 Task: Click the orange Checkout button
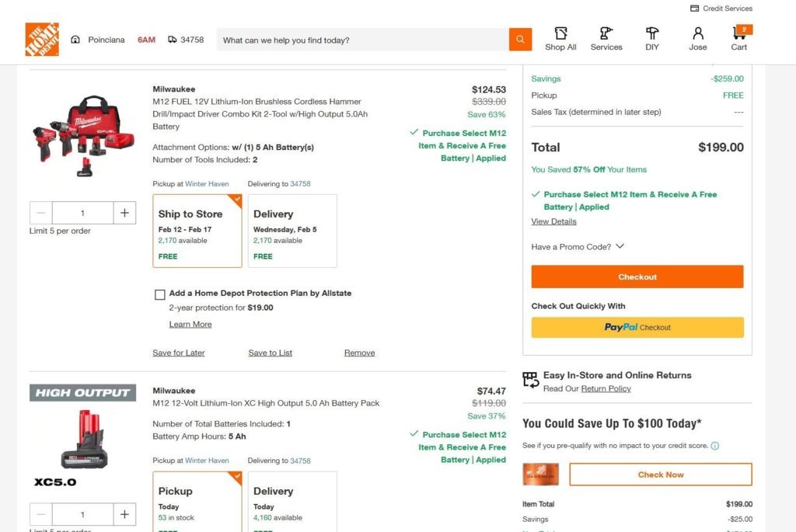coord(637,277)
